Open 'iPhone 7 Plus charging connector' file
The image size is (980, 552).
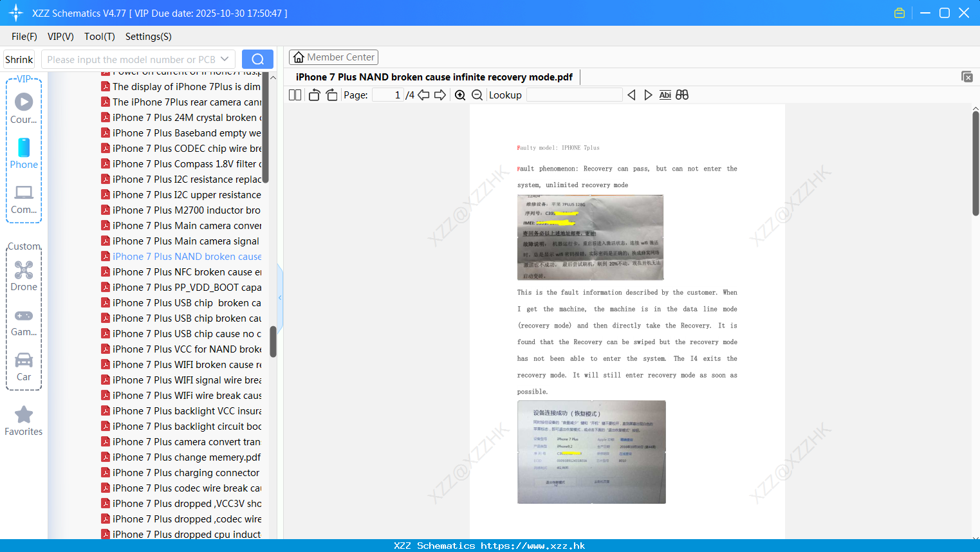(181, 473)
